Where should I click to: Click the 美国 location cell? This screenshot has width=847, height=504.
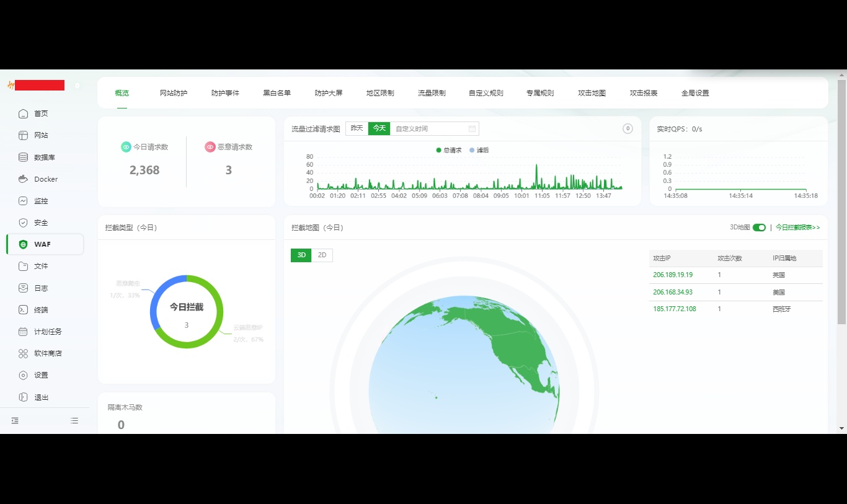coord(779,292)
